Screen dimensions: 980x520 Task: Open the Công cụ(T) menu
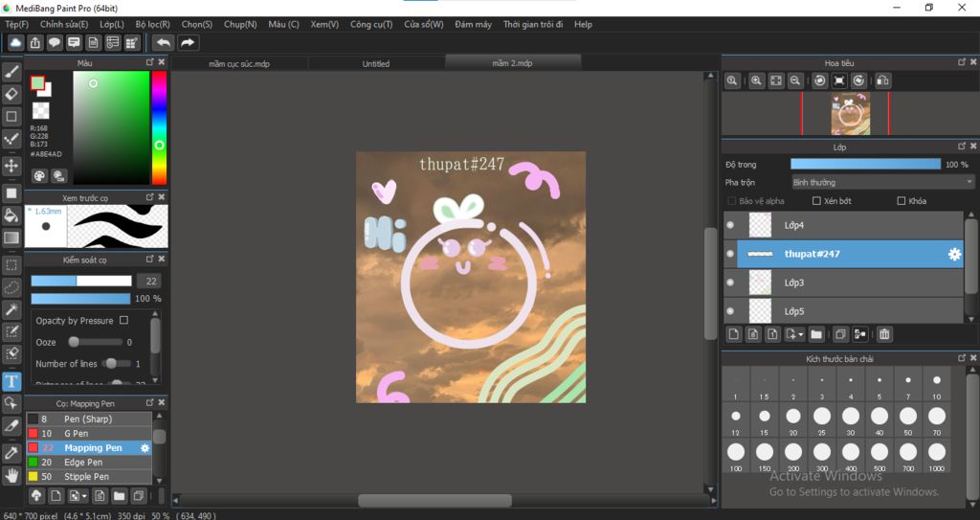point(371,24)
